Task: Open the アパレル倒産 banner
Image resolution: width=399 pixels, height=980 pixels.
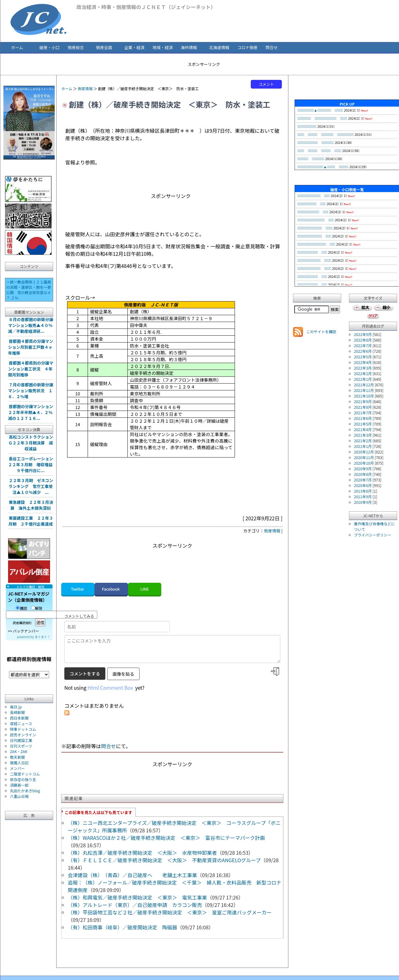Action: coord(29,572)
